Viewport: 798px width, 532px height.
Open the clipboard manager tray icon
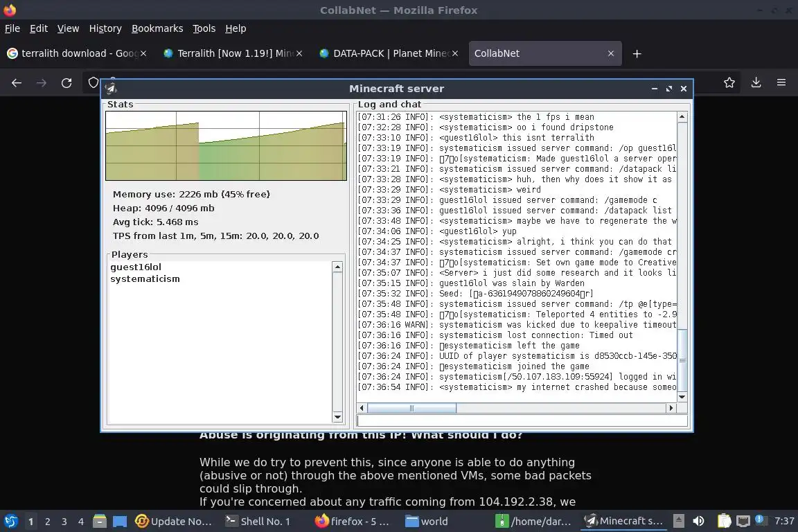coord(724,522)
